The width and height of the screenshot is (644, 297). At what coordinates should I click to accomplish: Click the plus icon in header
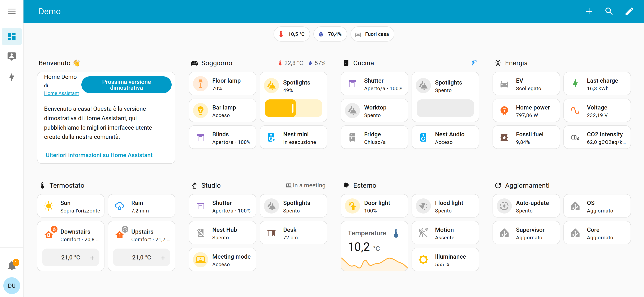589,11
